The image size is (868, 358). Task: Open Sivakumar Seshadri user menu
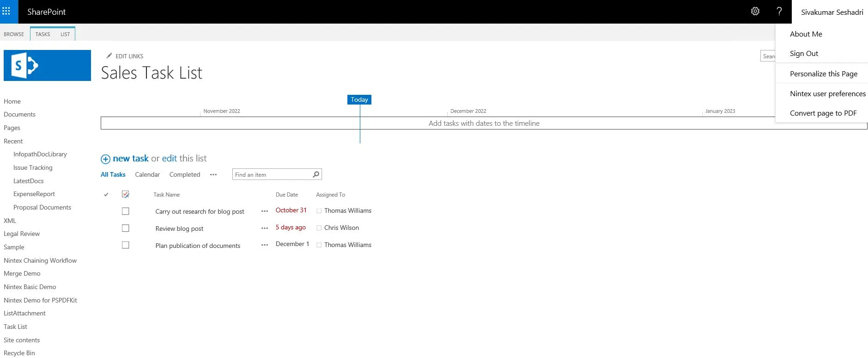click(832, 12)
